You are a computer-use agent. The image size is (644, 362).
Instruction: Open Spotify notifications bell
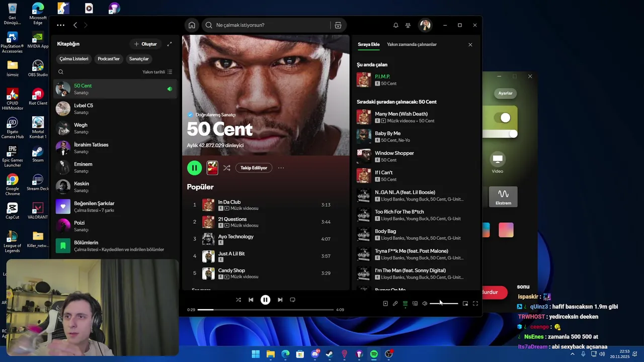[395, 25]
